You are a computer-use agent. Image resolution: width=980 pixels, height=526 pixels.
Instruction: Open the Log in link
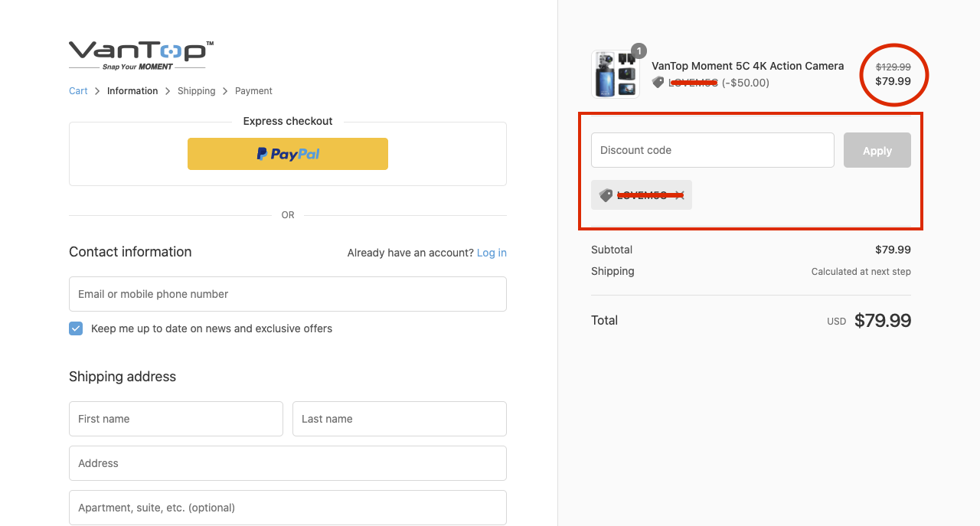492,253
